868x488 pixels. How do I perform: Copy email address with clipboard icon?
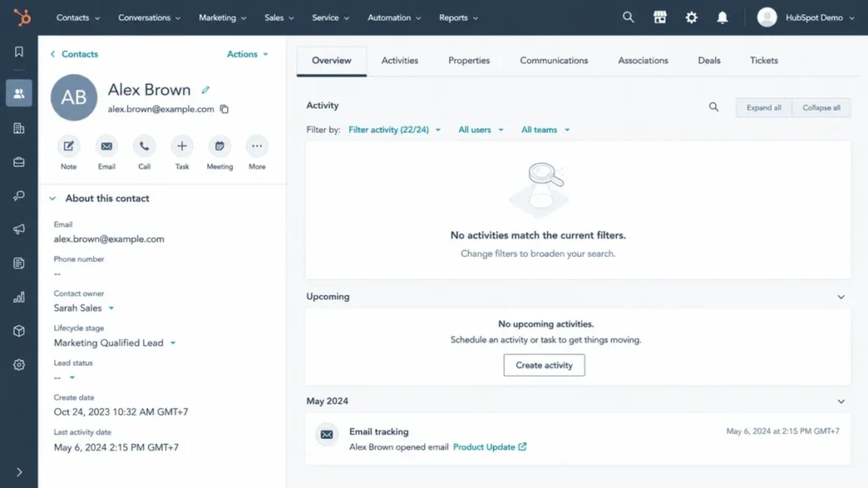click(224, 109)
